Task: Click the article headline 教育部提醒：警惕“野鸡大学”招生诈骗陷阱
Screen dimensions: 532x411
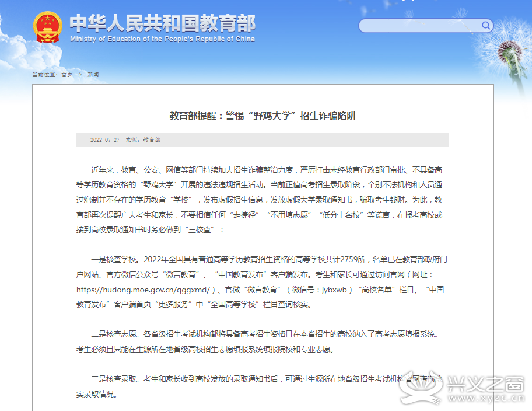Action: (262, 116)
